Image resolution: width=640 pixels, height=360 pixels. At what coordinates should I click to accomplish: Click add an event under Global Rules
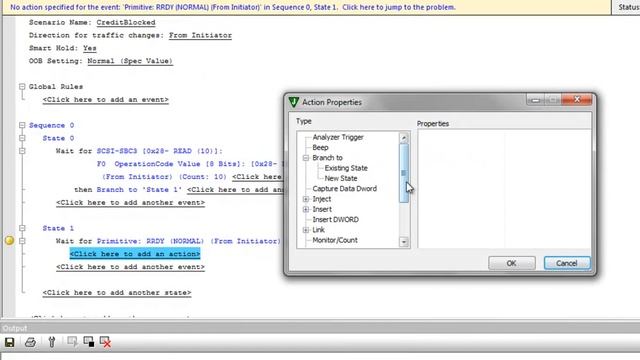pyautogui.click(x=105, y=100)
